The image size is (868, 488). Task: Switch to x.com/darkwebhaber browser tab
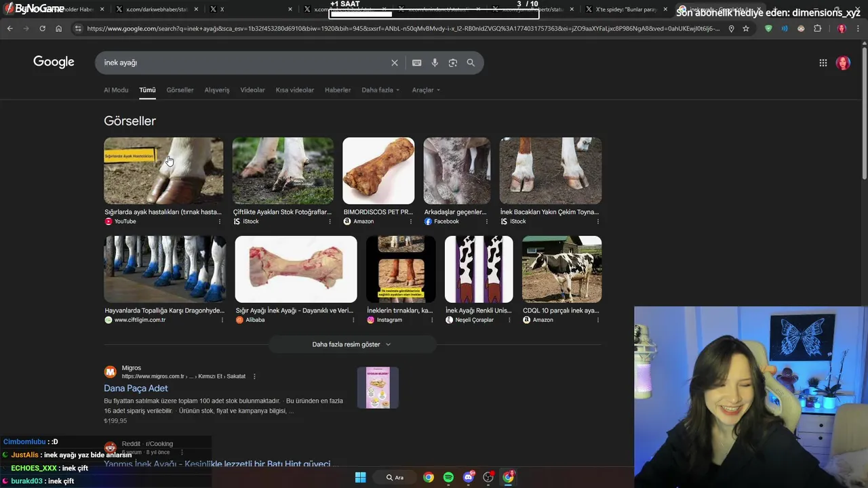pyautogui.click(x=157, y=9)
